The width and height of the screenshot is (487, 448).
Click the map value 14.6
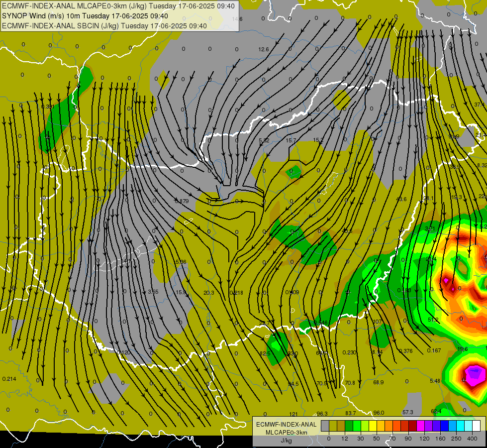[x=237, y=19]
